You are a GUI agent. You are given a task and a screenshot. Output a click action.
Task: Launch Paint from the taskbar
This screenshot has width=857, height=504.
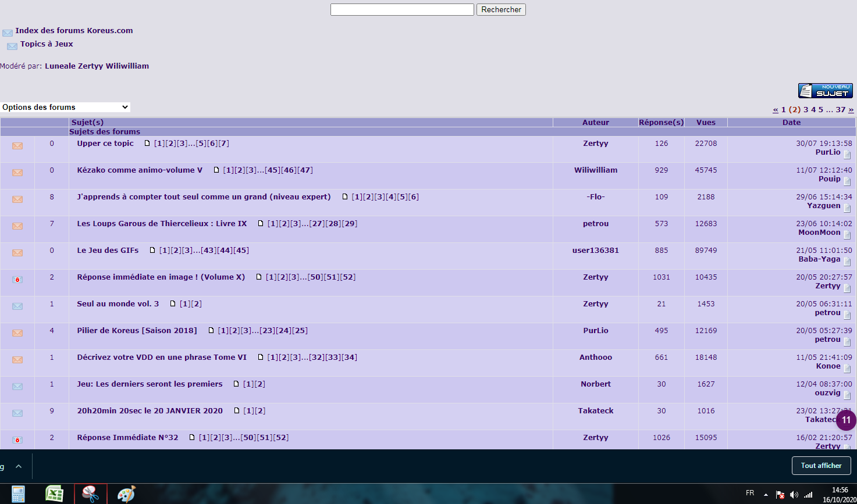126,494
